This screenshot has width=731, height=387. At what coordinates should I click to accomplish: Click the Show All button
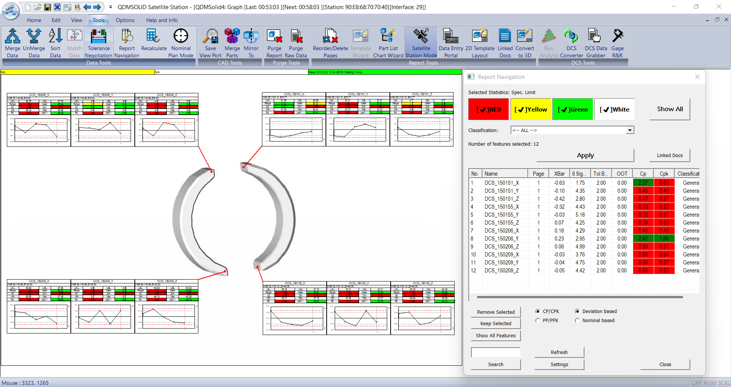pyautogui.click(x=669, y=109)
